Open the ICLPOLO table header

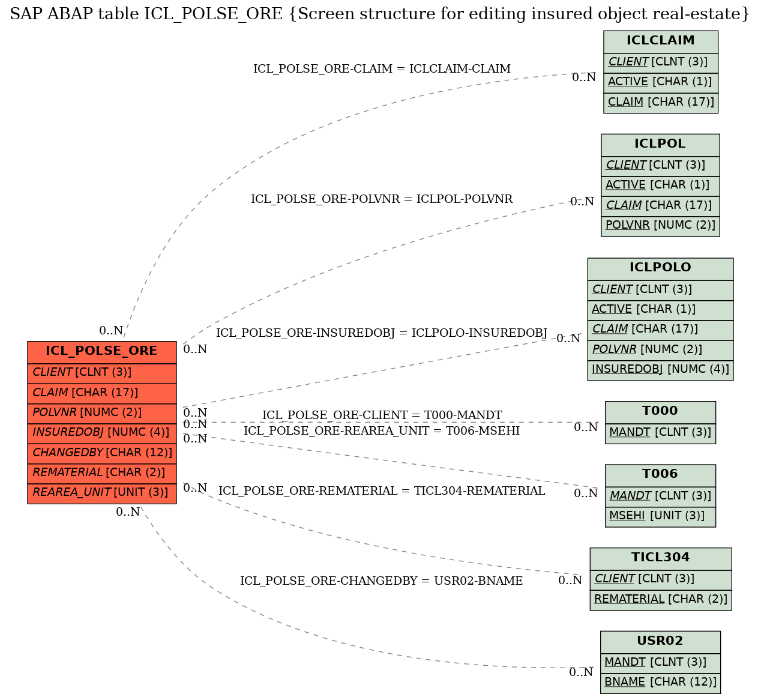click(660, 269)
